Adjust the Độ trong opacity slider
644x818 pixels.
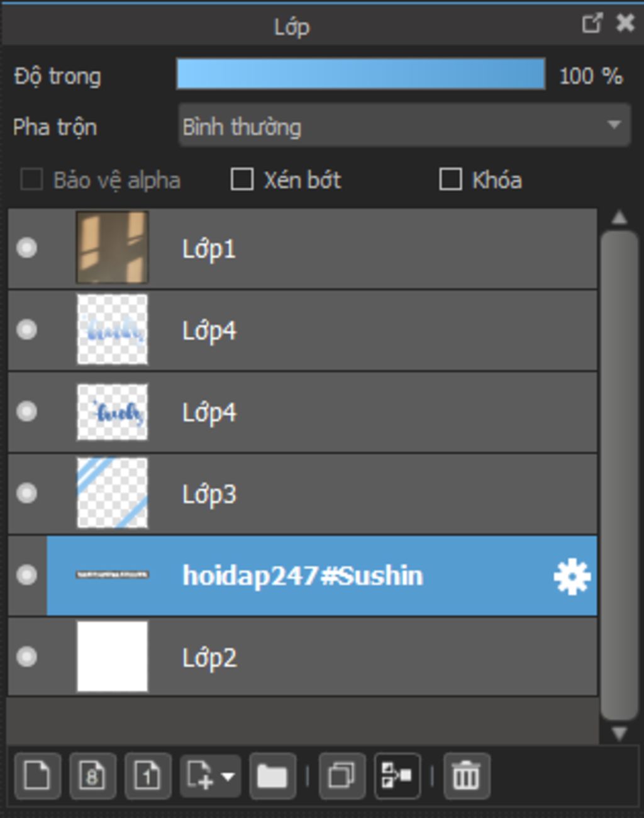pyautogui.click(x=361, y=74)
